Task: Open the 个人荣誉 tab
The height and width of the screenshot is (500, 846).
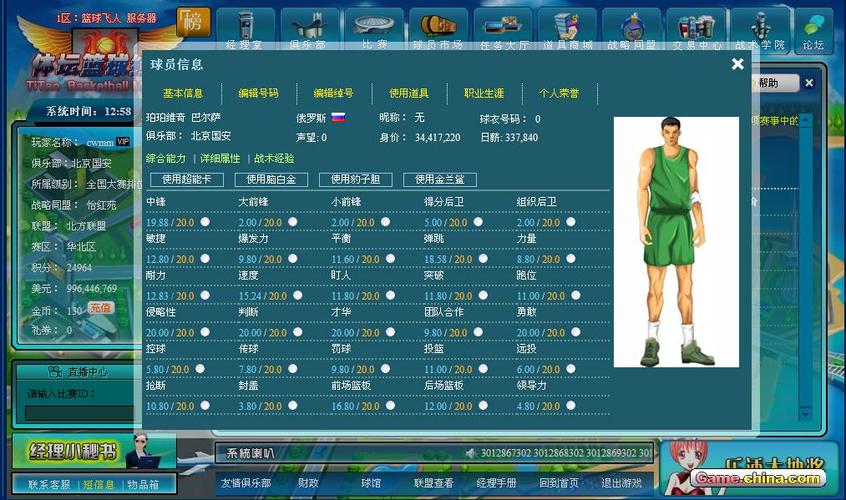Action: pyautogui.click(x=558, y=93)
